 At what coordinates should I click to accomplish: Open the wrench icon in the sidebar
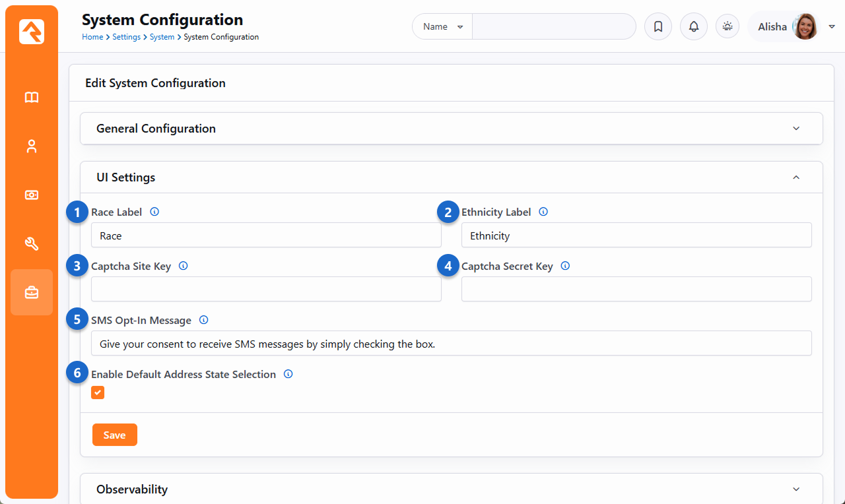(x=32, y=244)
